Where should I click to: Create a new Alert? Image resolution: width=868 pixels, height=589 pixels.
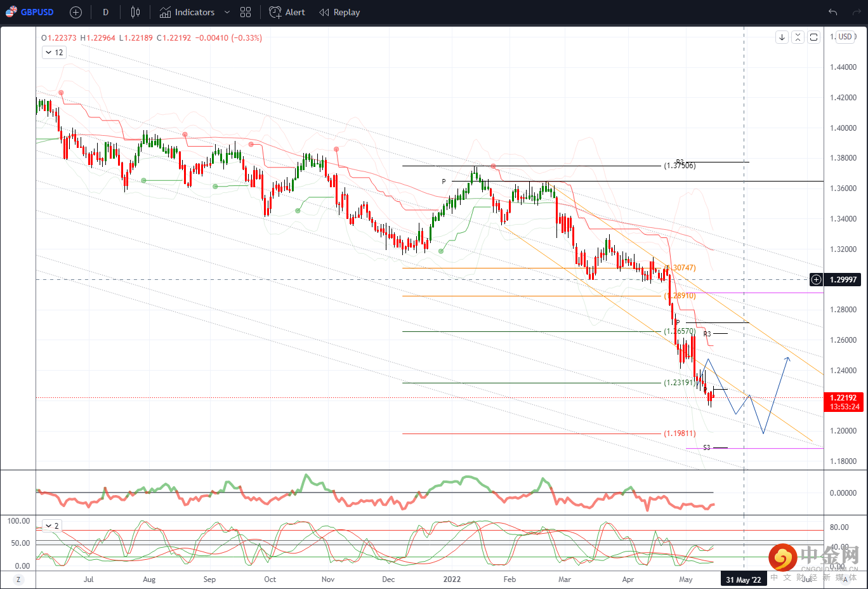click(x=287, y=12)
